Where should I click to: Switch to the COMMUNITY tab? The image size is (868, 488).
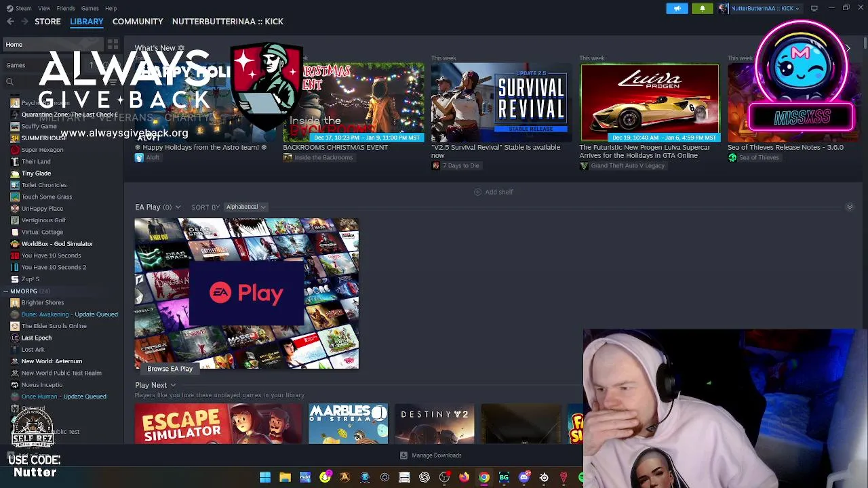(138, 22)
